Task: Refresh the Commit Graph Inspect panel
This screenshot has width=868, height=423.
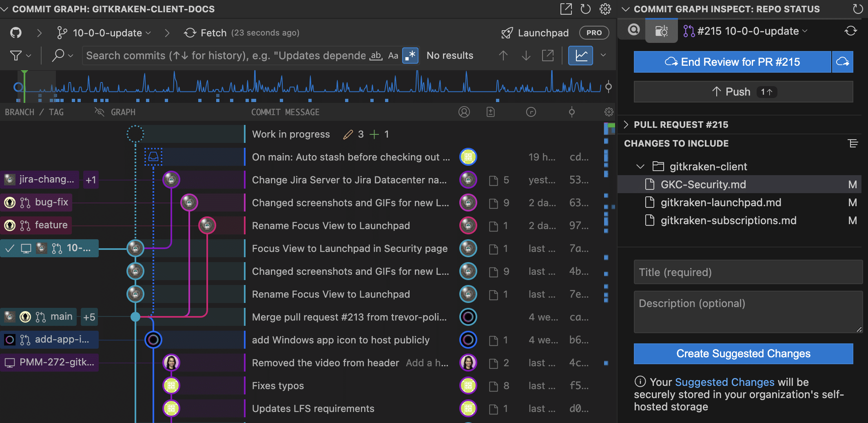Action: [858, 9]
